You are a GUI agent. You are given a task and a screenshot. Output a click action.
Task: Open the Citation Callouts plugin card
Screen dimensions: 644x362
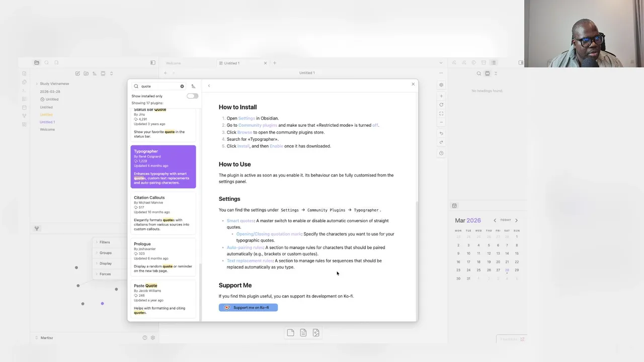pos(163,213)
